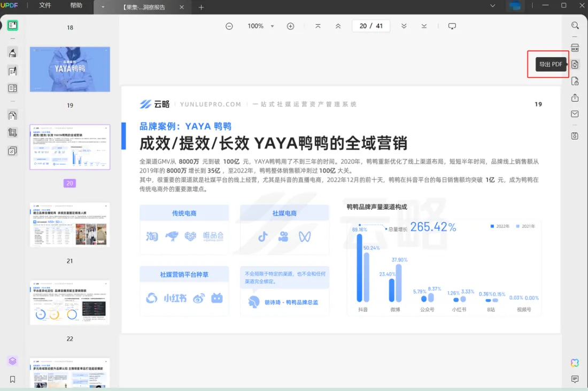The image size is (588, 391).
Task: Jump to the last page
Action: coord(424,26)
